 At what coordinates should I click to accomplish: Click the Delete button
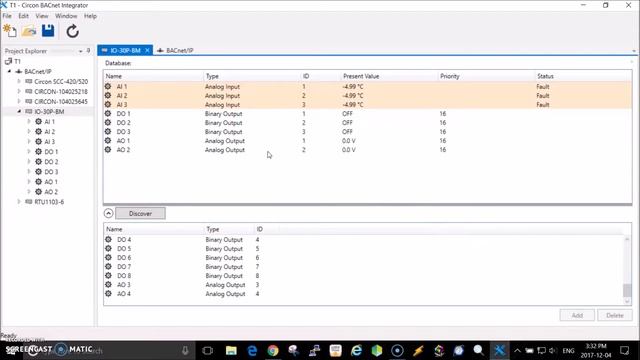(615, 315)
